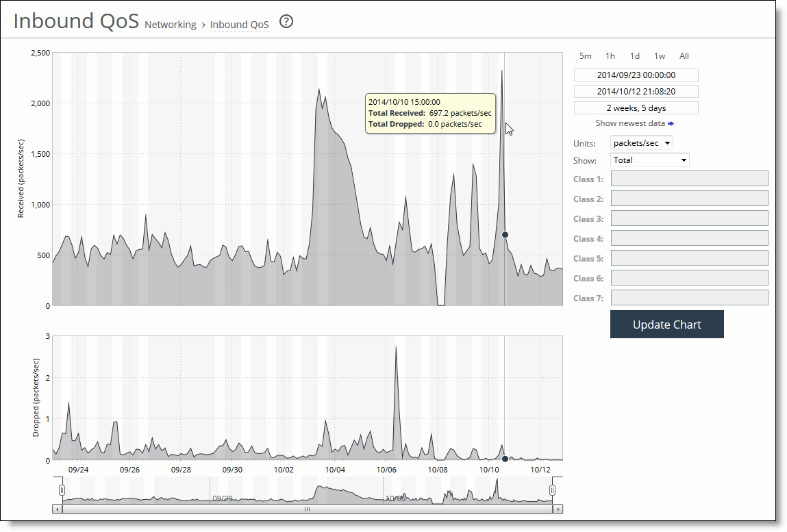Click the left range slider handle

(61, 490)
